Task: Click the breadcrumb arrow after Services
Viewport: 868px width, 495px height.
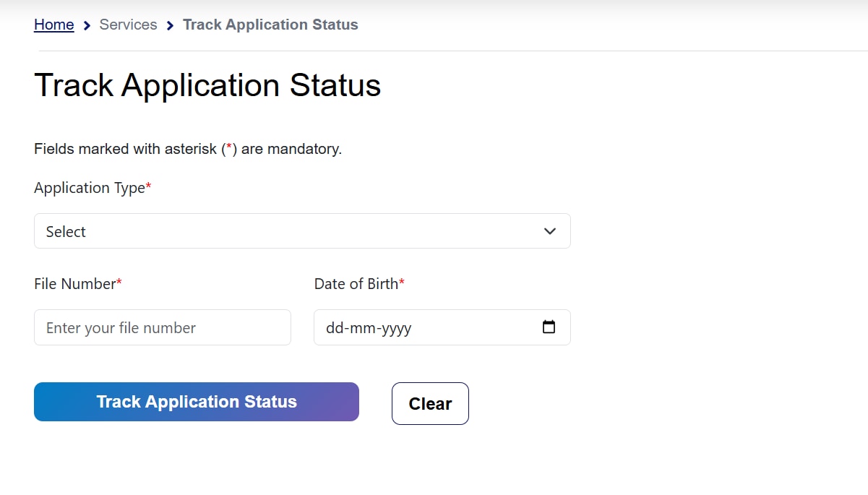Action: [x=169, y=25]
